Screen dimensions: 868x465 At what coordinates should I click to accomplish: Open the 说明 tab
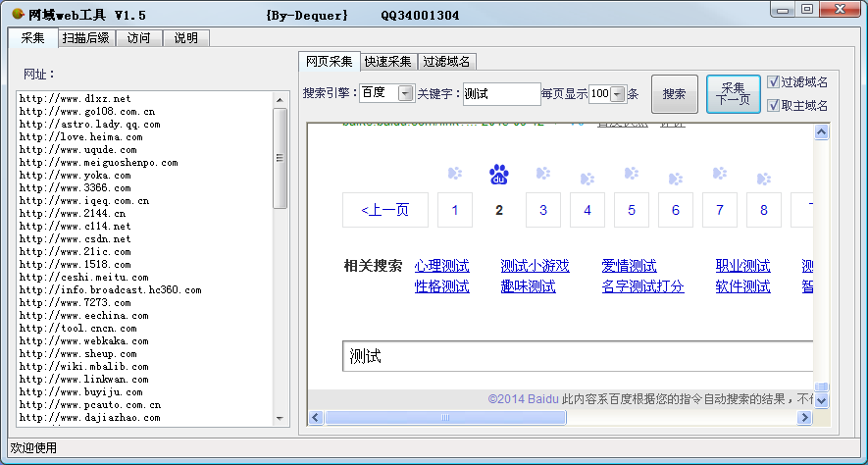(186, 38)
